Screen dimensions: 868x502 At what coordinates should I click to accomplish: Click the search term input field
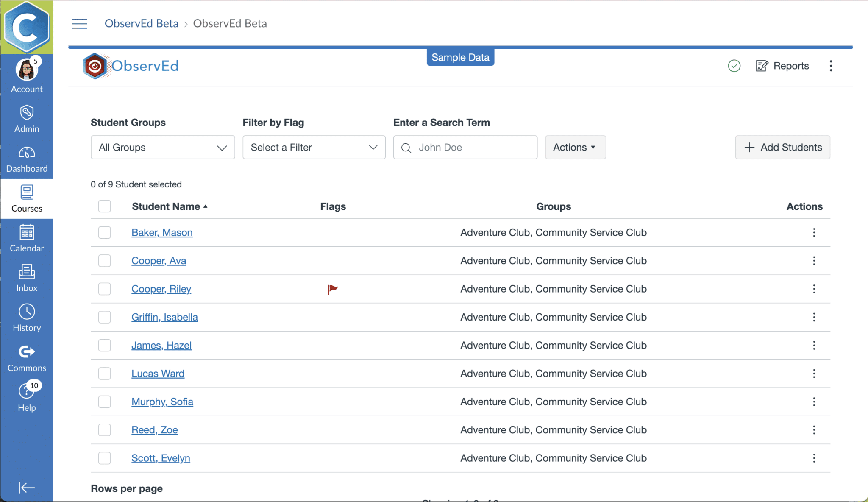point(470,147)
